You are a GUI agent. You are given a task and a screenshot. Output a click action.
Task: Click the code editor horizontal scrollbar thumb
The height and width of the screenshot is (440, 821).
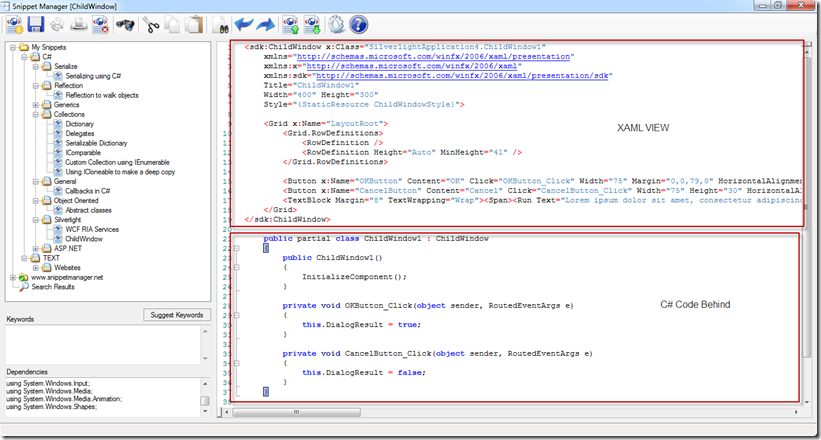296,412
